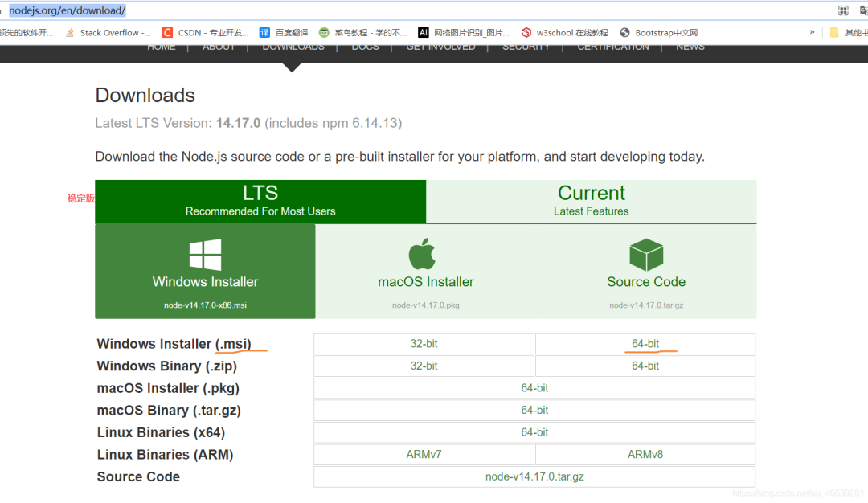Viewport: 868px width, 503px height.
Task: Download macOS Installer node-v14.17.0.pkg
Action: (x=425, y=271)
